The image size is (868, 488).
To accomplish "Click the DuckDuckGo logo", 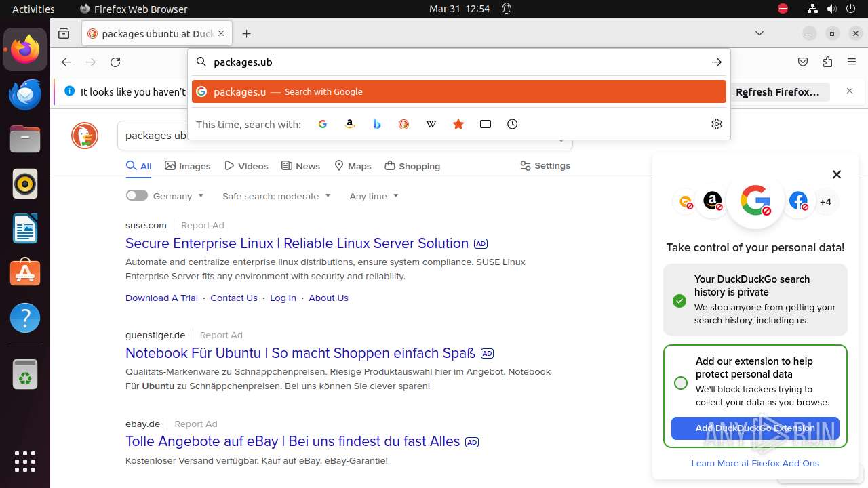I will (85, 136).
